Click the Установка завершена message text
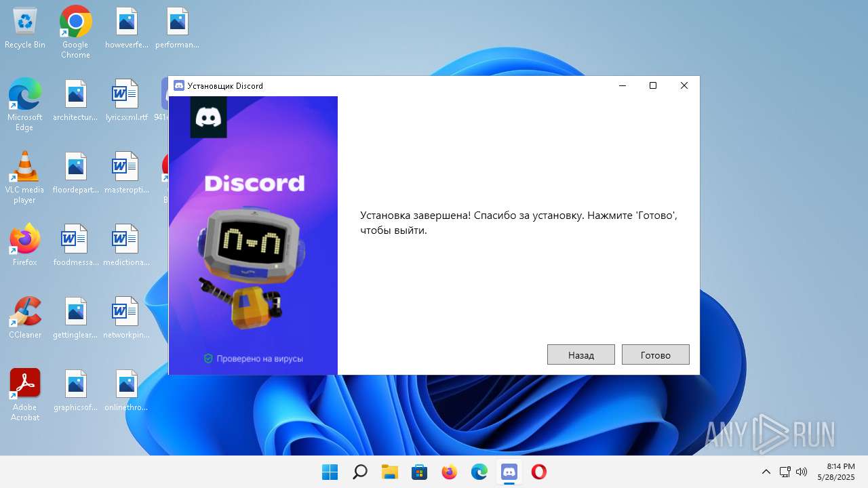The image size is (868, 488). (x=519, y=222)
